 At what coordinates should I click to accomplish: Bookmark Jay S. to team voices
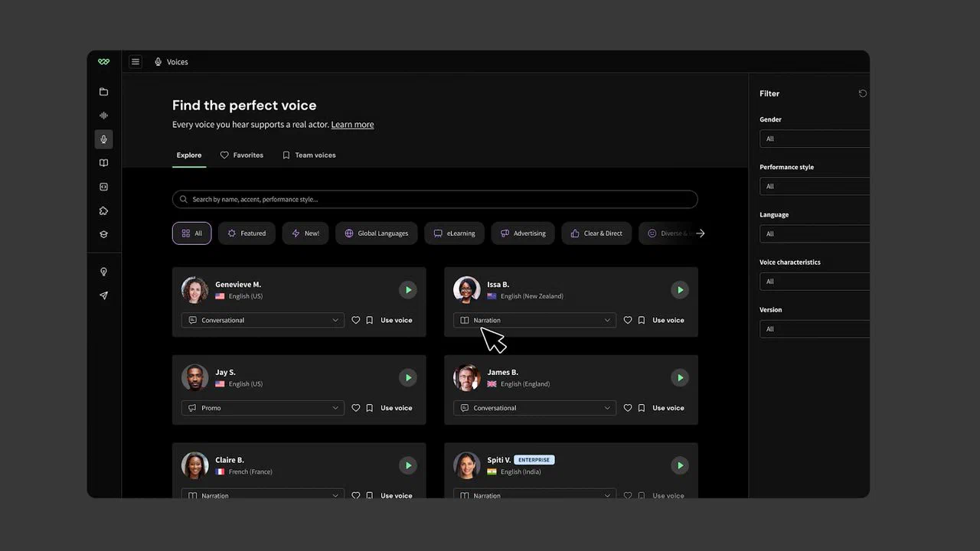click(x=370, y=408)
